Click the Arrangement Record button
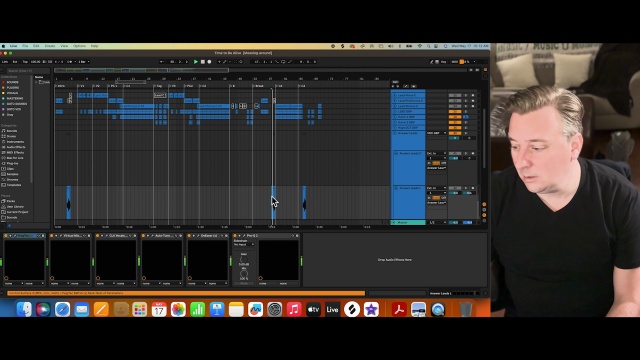 tap(209, 62)
